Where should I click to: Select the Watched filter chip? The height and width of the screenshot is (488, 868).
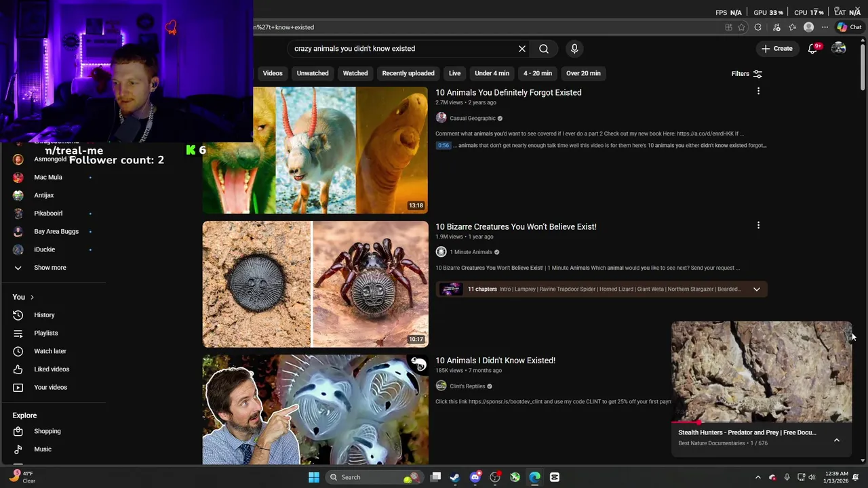355,73
